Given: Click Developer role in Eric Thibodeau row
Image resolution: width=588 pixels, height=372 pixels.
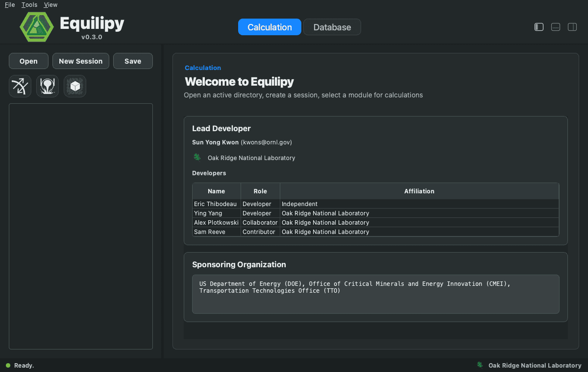Looking at the screenshot, I should pyautogui.click(x=260, y=204).
